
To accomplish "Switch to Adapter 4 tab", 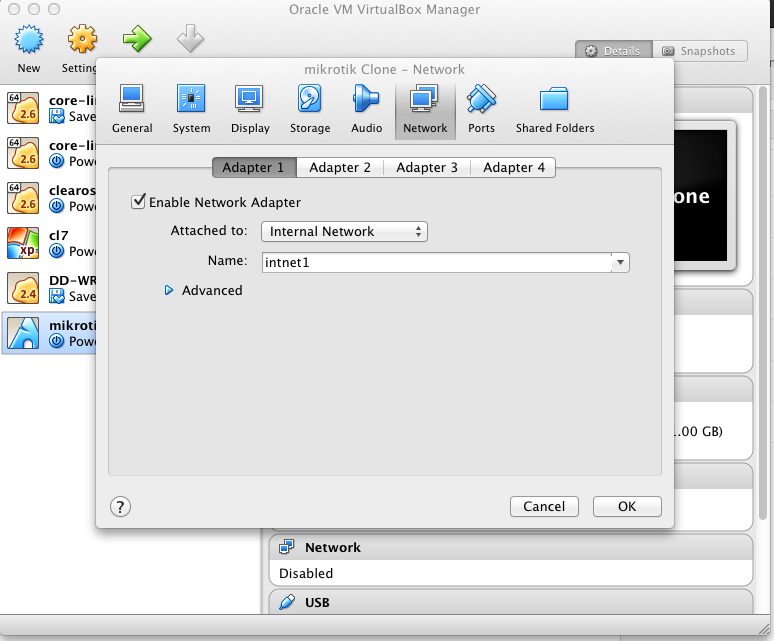I will [x=513, y=167].
